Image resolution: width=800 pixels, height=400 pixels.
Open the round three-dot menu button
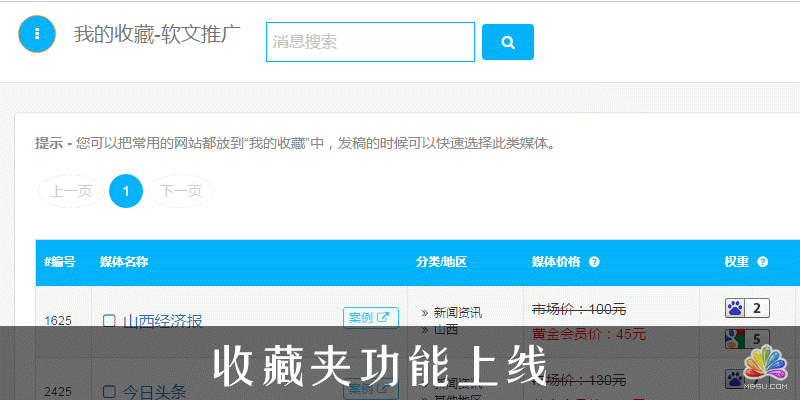[x=37, y=34]
